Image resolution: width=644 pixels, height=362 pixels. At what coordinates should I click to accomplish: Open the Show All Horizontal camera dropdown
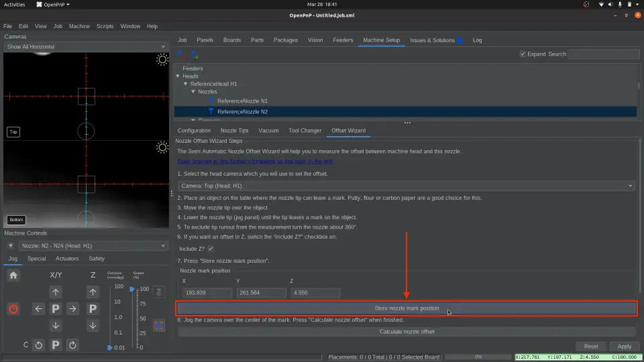point(85,47)
